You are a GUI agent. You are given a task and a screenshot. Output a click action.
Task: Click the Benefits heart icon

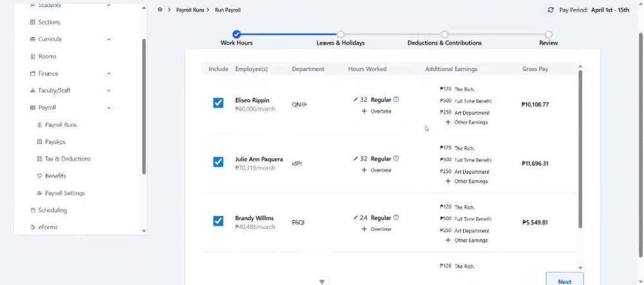click(39, 176)
